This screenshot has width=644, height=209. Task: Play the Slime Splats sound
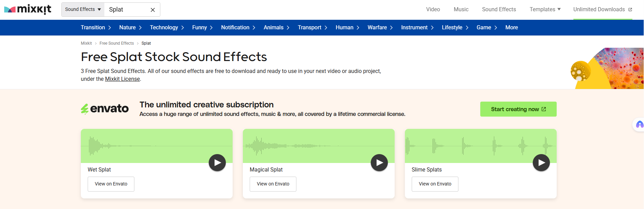pos(541,163)
